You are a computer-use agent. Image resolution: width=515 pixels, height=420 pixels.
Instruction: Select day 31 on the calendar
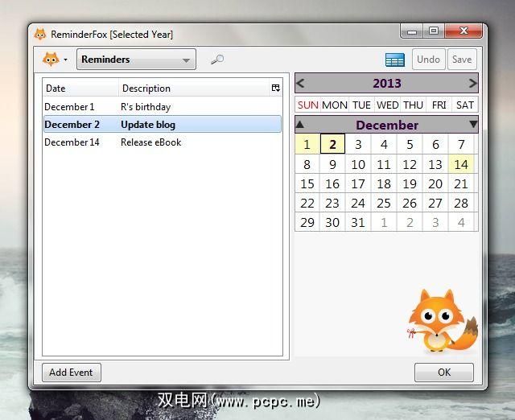[358, 222]
